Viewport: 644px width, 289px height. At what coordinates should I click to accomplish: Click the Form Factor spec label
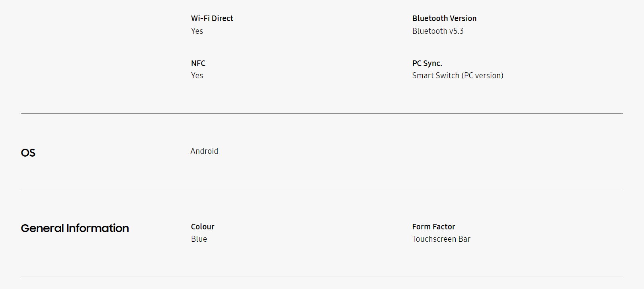(433, 227)
